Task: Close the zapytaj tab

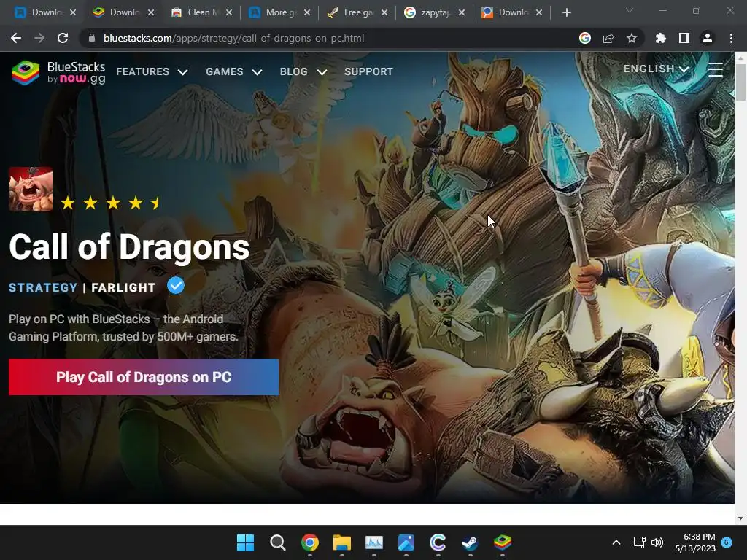Action: coord(462,12)
